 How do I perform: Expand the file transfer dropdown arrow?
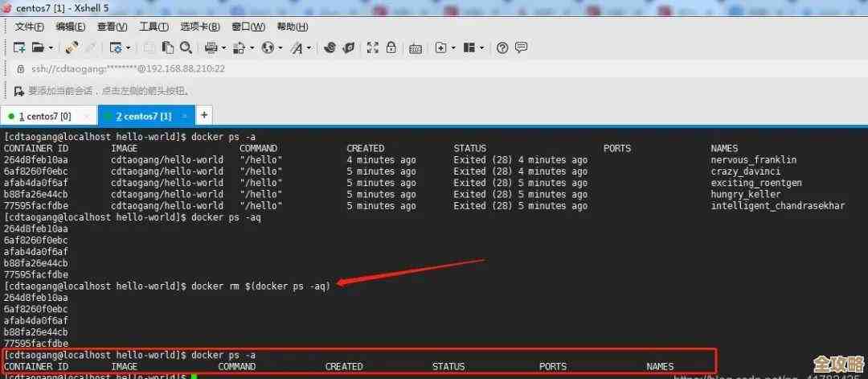click(x=252, y=48)
